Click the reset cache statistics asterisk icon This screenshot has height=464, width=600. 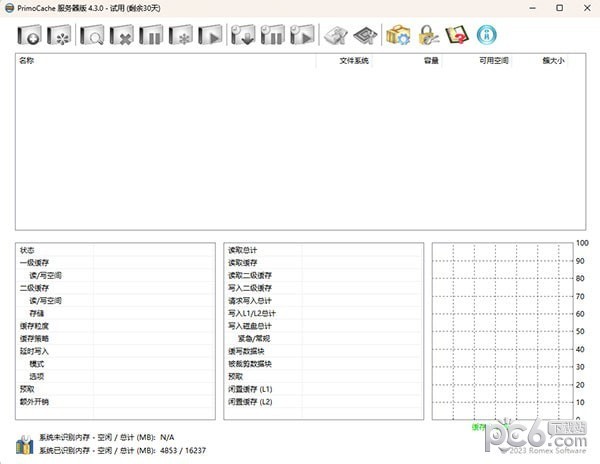(x=181, y=35)
